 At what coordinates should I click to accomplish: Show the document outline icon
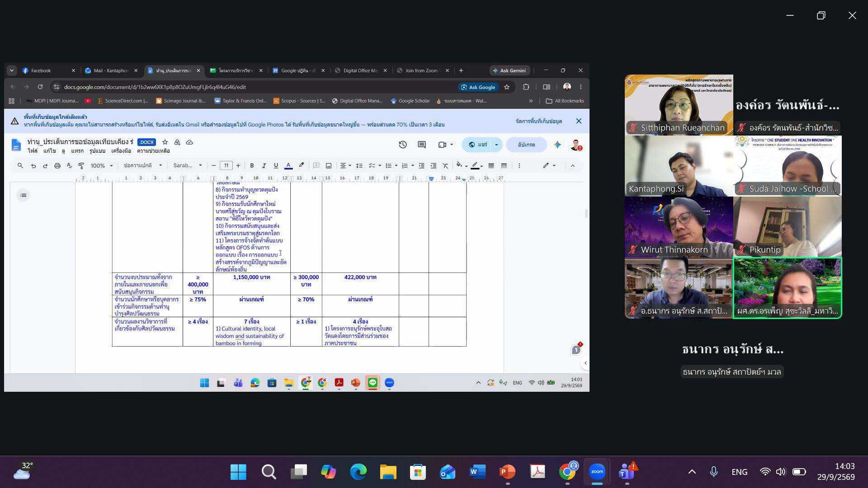pos(24,195)
